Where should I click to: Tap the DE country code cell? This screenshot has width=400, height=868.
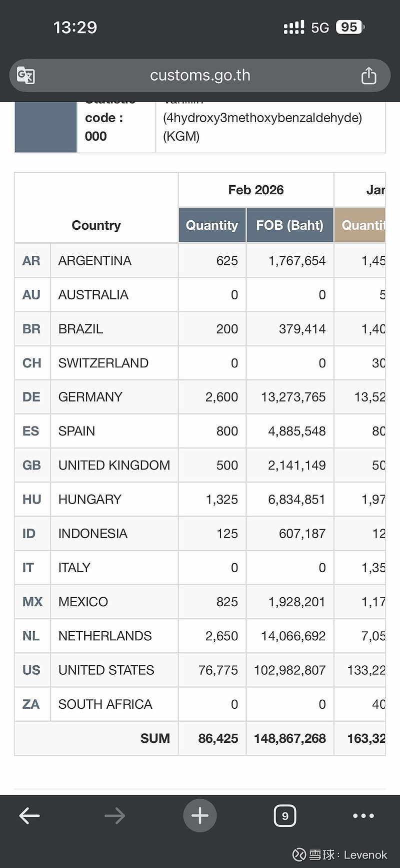31,397
